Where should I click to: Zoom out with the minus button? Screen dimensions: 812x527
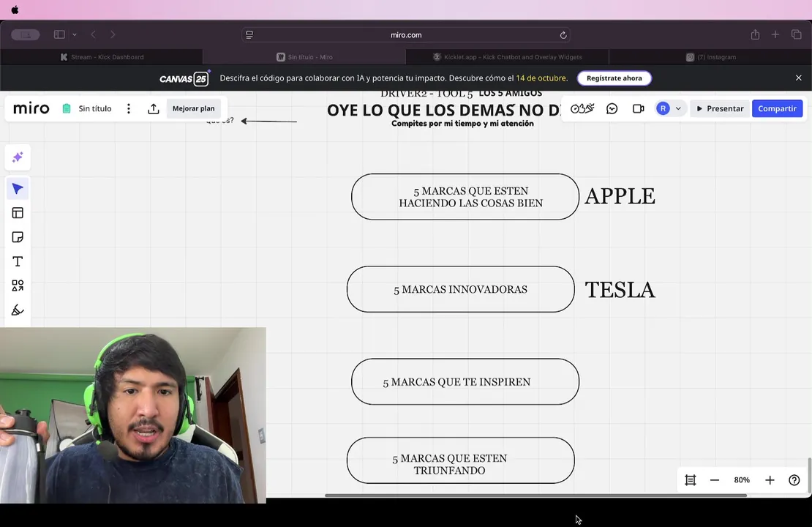715,480
